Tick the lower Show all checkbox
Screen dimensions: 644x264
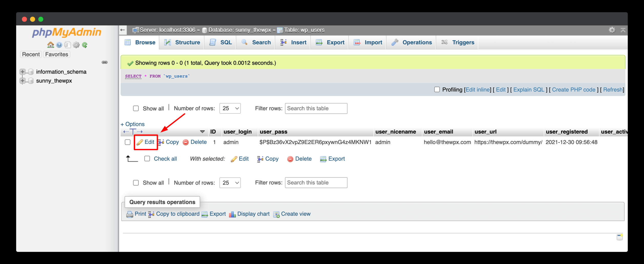(x=136, y=183)
